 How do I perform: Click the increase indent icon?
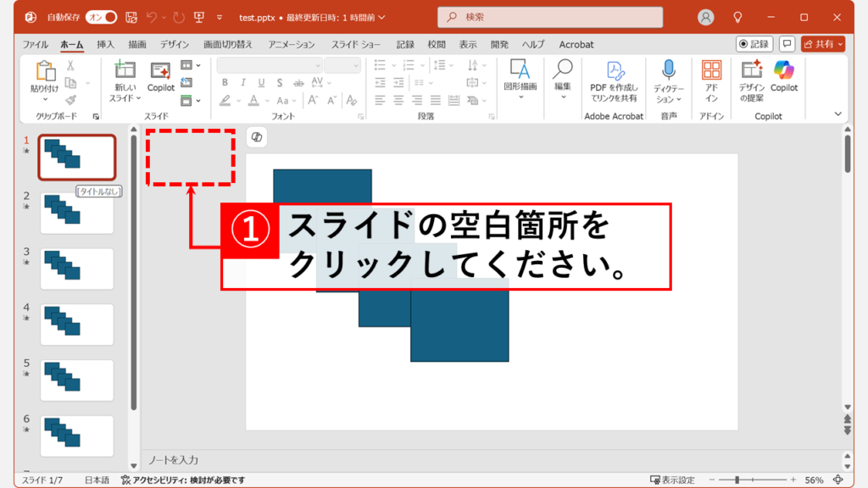coord(398,83)
